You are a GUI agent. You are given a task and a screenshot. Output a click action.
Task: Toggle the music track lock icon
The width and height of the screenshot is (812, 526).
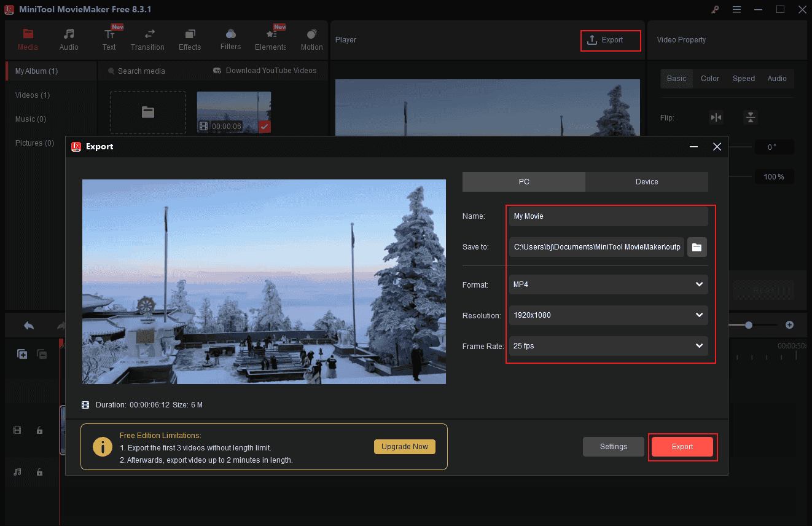39,473
